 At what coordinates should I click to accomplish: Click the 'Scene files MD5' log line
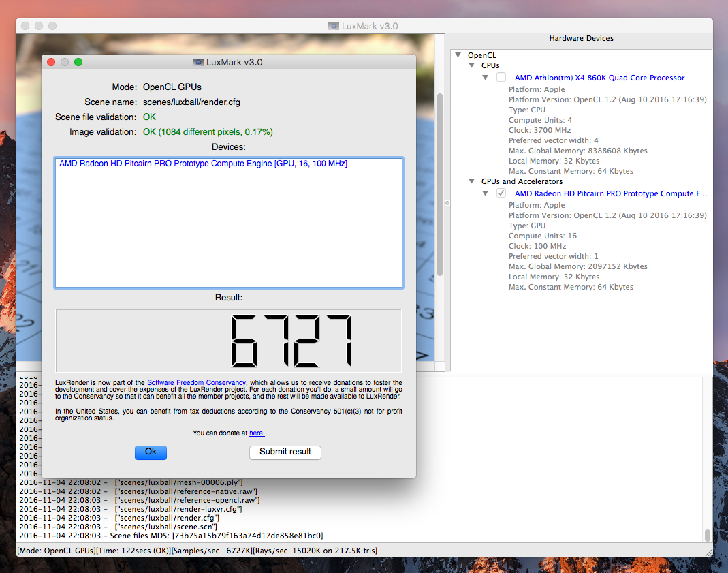(171, 536)
